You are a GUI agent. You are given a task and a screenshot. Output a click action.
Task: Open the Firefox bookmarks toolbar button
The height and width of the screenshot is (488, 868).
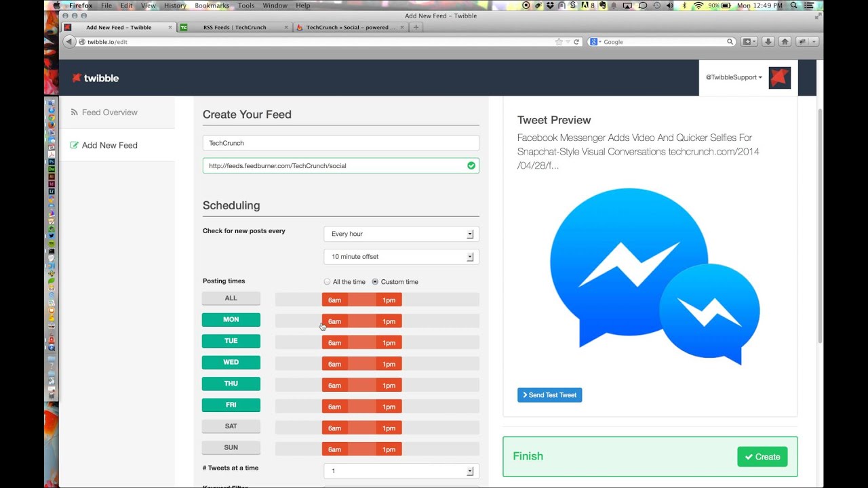click(x=749, y=42)
